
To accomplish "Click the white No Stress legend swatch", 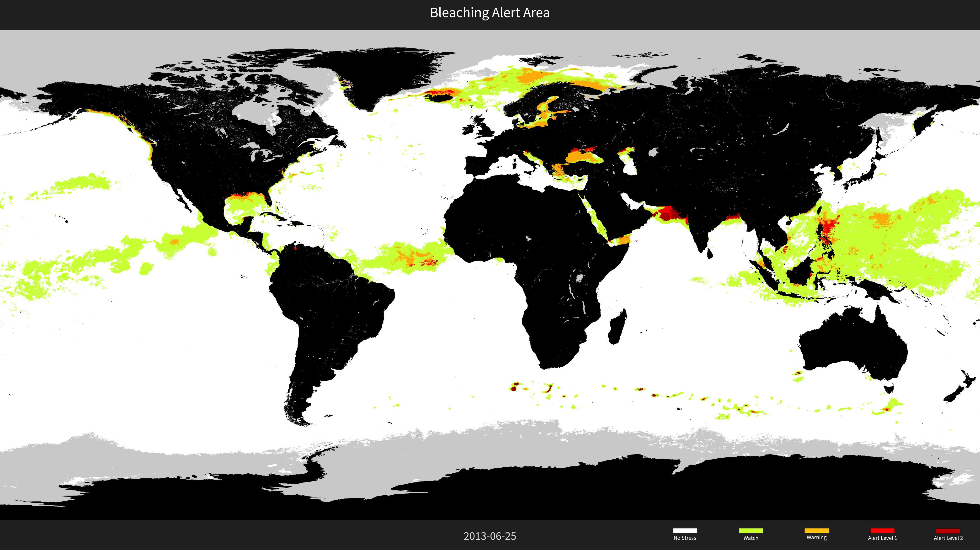I will tap(685, 531).
